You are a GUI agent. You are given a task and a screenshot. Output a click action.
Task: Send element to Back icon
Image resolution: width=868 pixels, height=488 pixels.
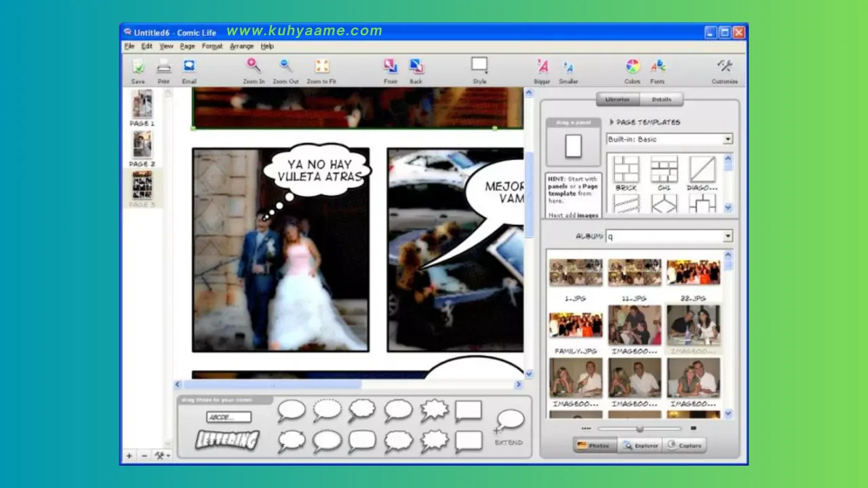416,66
